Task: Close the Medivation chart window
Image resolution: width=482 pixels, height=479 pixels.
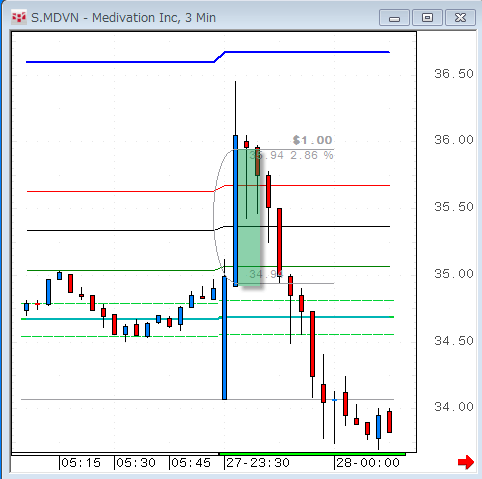Action: pos(460,18)
